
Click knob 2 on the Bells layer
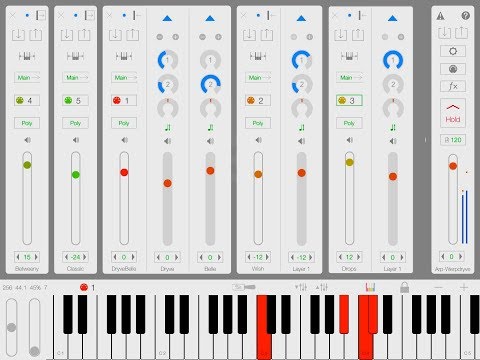point(210,84)
